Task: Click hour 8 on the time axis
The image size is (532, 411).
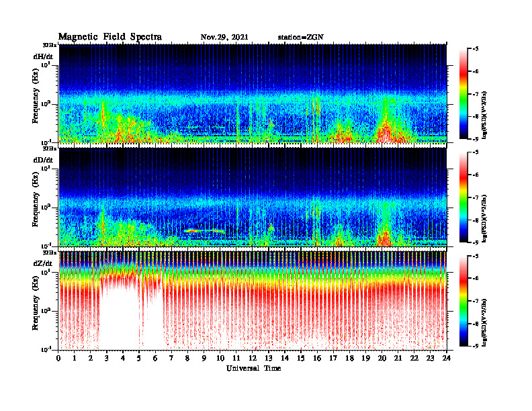Action: coord(187,359)
